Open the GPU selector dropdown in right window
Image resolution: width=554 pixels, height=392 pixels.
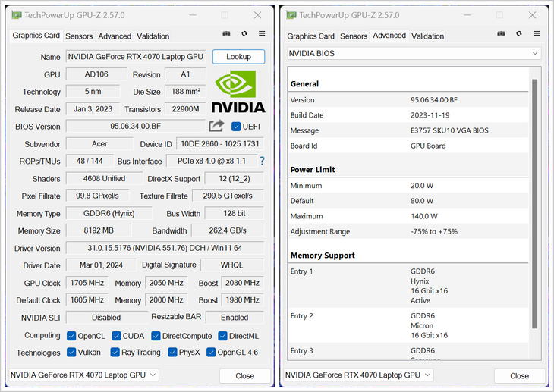click(x=359, y=375)
